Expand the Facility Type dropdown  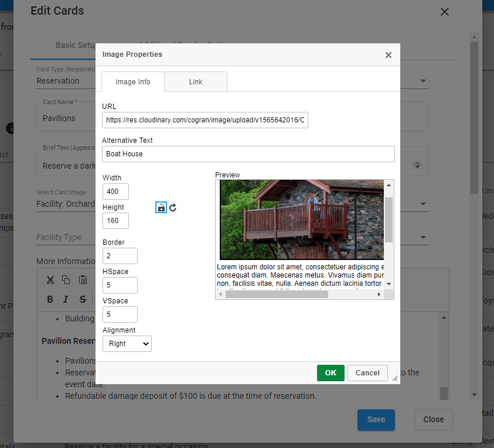click(422, 238)
